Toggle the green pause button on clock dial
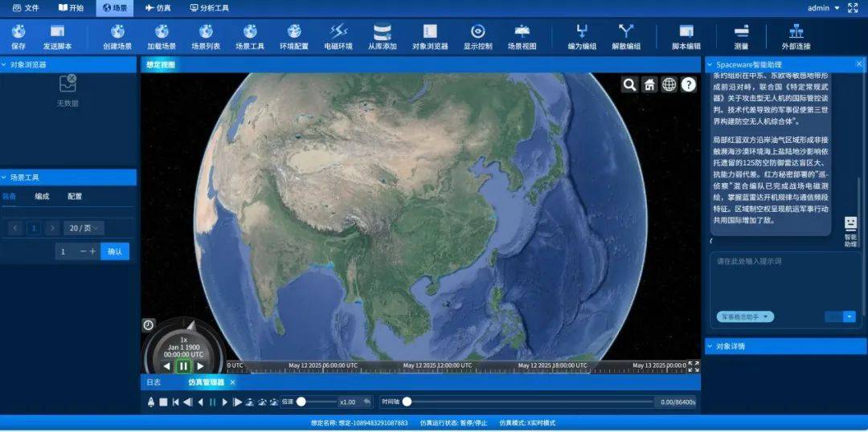 click(183, 366)
